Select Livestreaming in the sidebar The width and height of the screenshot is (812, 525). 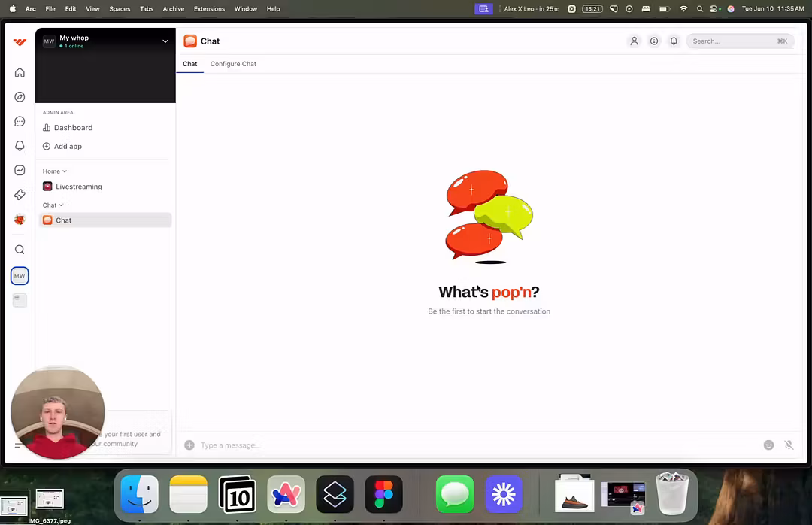tap(78, 187)
